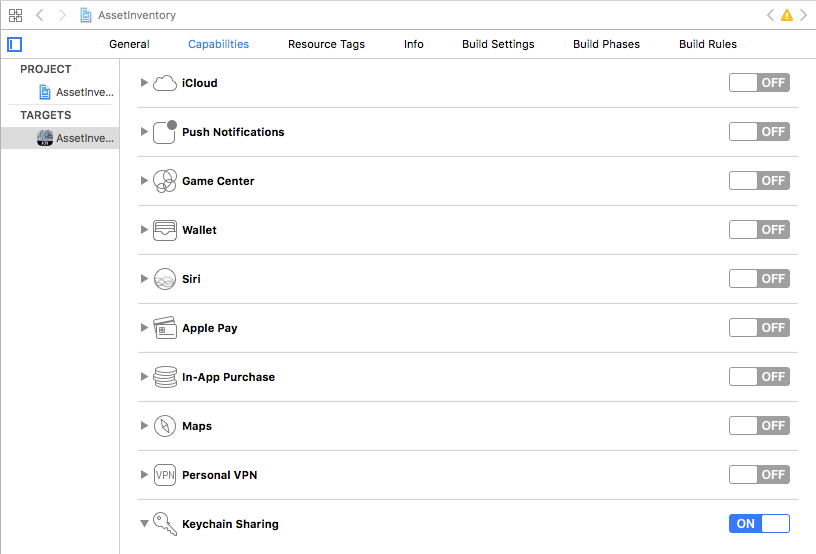This screenshot has height=554, width=816.
Task: Go to the Build Phases tab
Action: (x=606, y=44)
